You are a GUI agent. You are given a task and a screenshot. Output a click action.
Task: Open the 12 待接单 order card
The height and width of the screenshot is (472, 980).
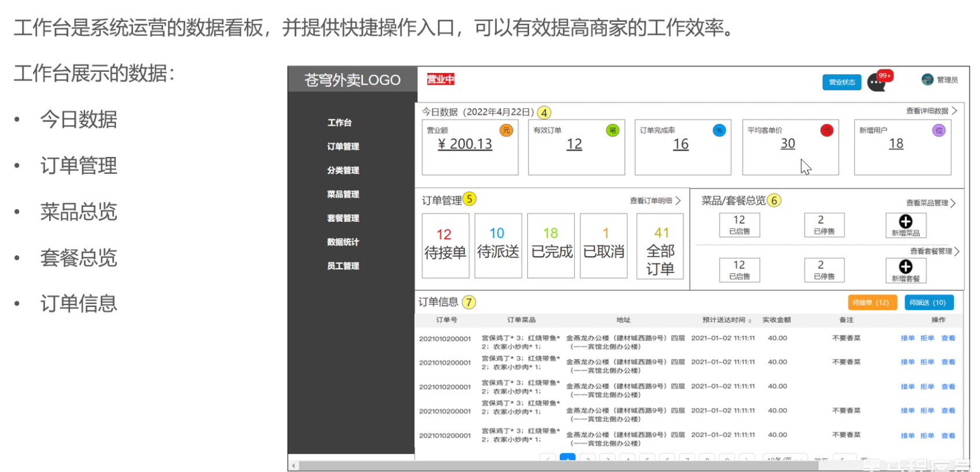[x=445, y=246]
